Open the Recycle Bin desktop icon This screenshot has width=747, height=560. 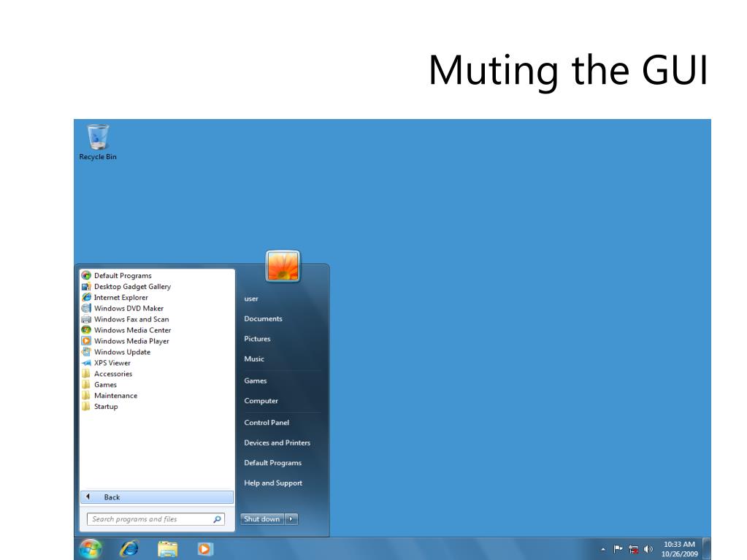(98, 142)
